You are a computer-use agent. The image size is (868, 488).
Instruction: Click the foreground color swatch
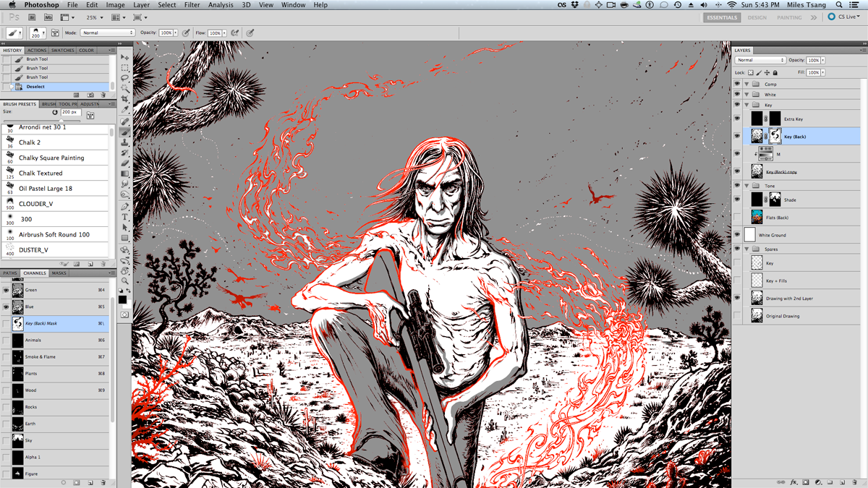click(x=123, y=299)
